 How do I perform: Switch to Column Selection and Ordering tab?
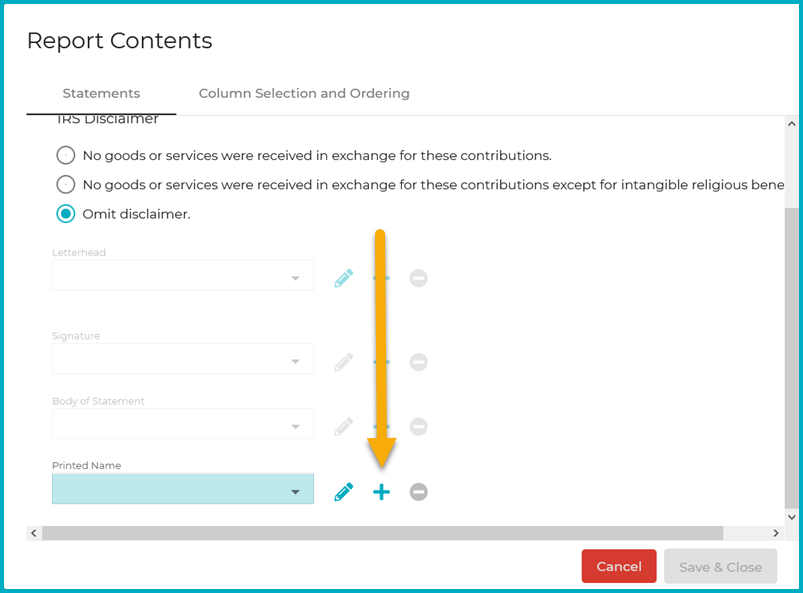click(x=304, y=94)
